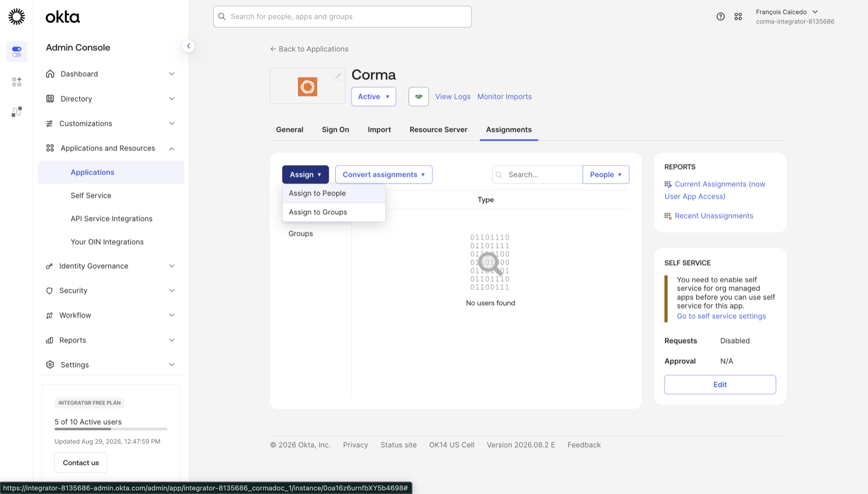This screenshot has height=494, width=868.
Task: Select the admin console toggle rail icon
Action: [17, 52]
